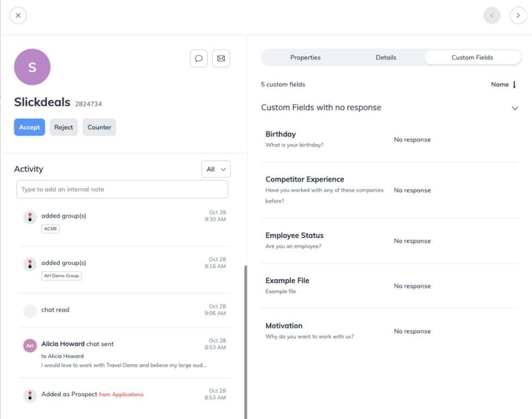The image size is (532, 419).
Task: Click the 5 custom fields count
Action: (283, 85)
